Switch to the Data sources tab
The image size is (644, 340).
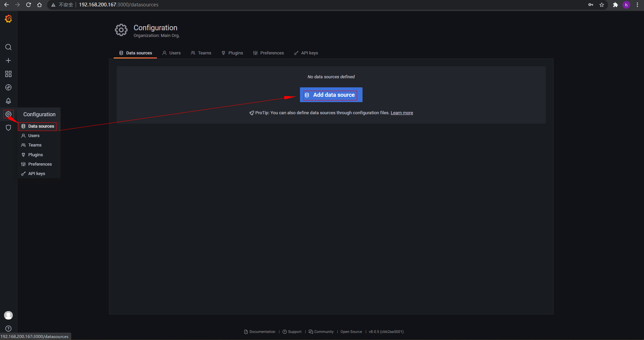(136, 53)
